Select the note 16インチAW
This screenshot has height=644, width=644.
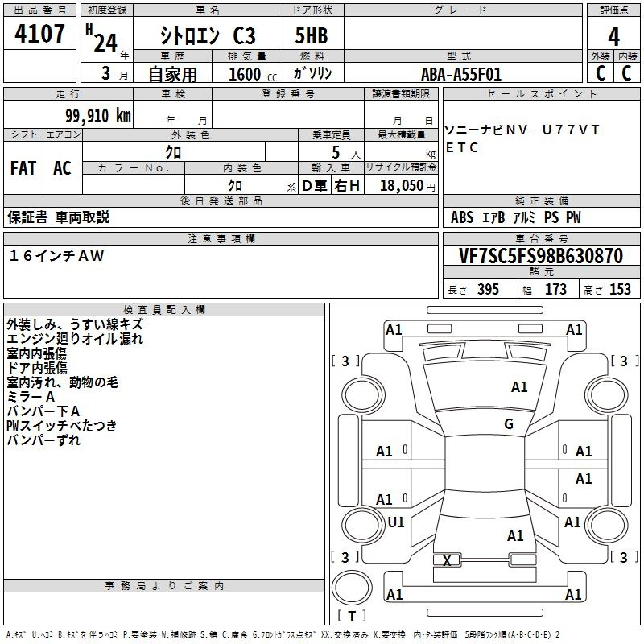(56, 256)
